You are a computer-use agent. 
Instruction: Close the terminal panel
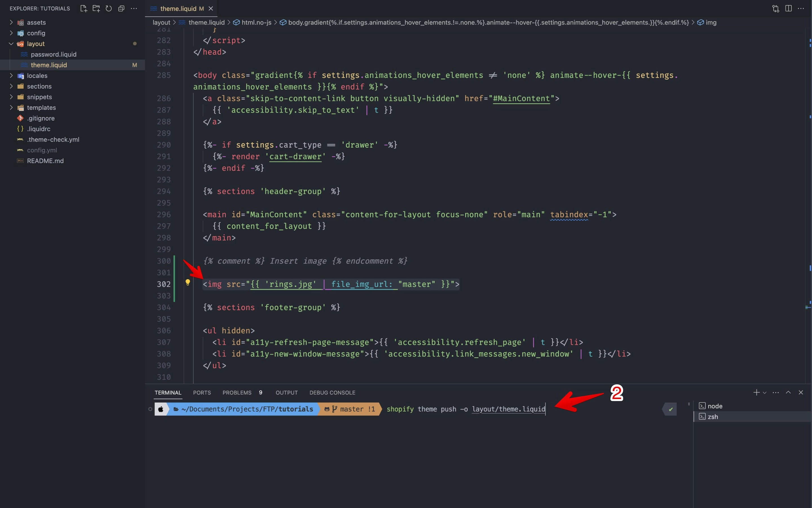[801, 392]
